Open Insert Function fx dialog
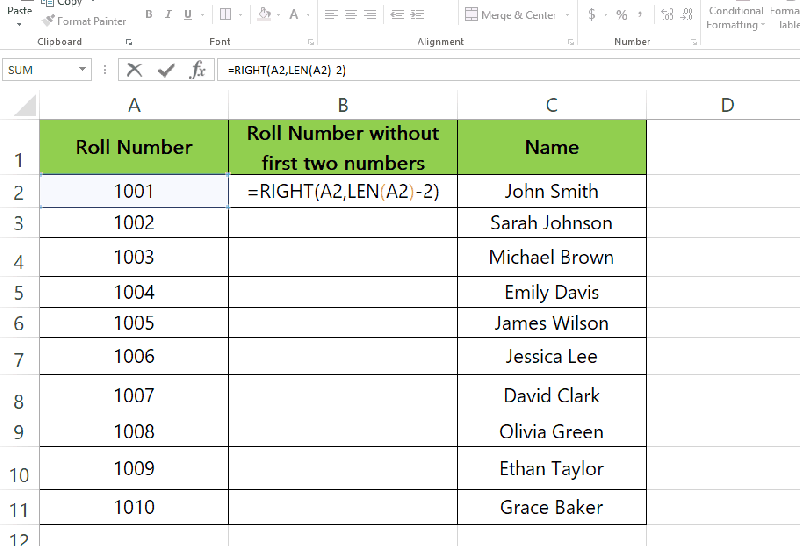This screenshot has height=546, width=800. click(x=197, y=70)
